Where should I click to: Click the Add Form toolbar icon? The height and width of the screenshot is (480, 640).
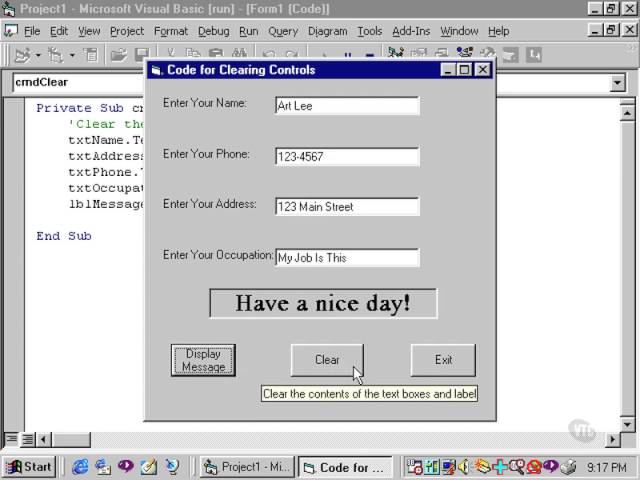(53, 55)
